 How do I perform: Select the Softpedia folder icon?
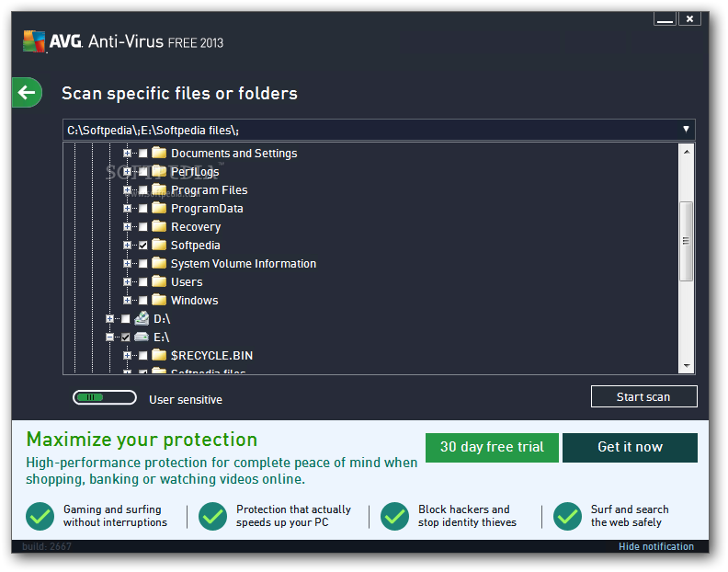[159, 245]
